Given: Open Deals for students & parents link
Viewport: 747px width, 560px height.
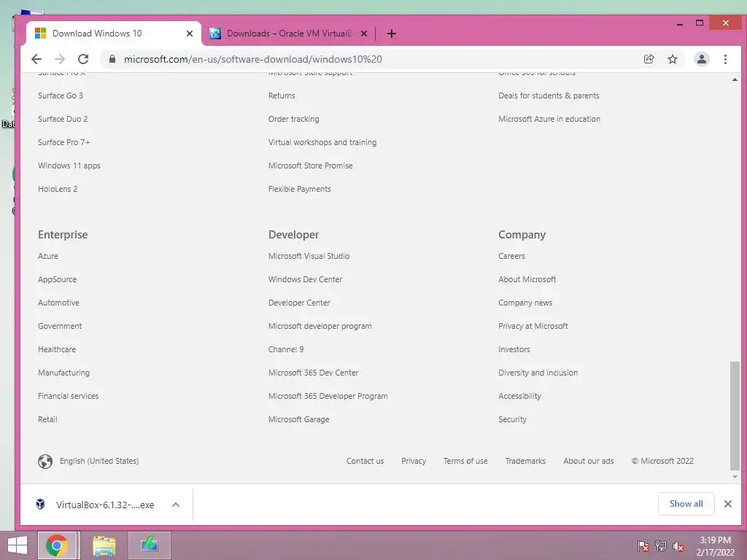Looking at the screenshot, I should click(x=549, y=96).
